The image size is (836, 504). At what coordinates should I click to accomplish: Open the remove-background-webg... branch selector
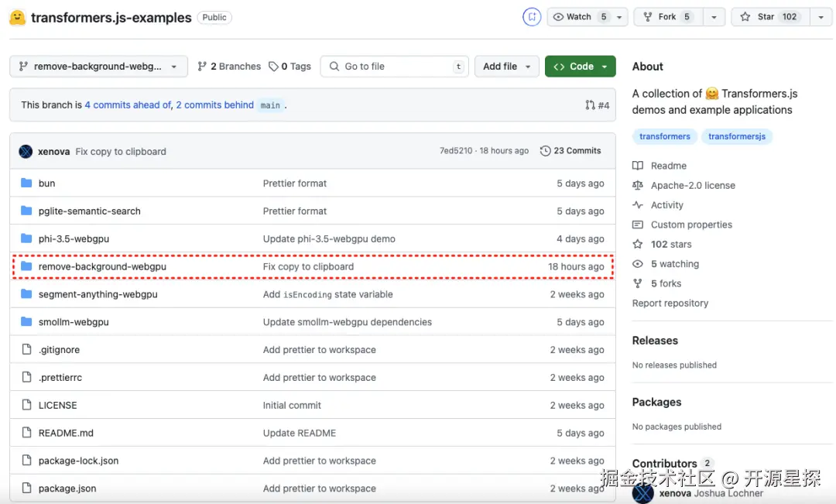[x=98, y=66]
